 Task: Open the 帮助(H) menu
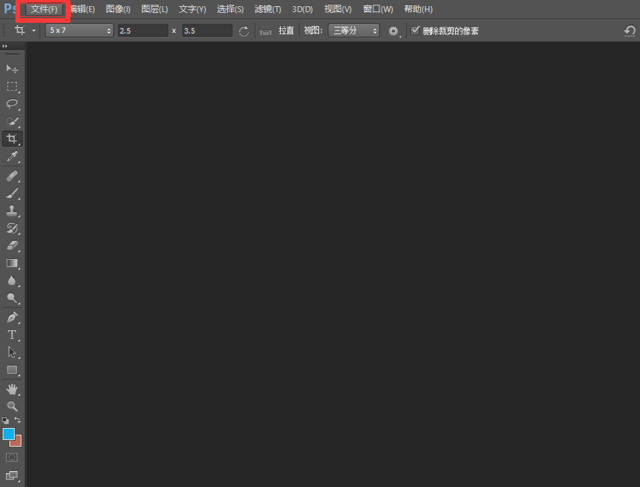tap(418, 9)
